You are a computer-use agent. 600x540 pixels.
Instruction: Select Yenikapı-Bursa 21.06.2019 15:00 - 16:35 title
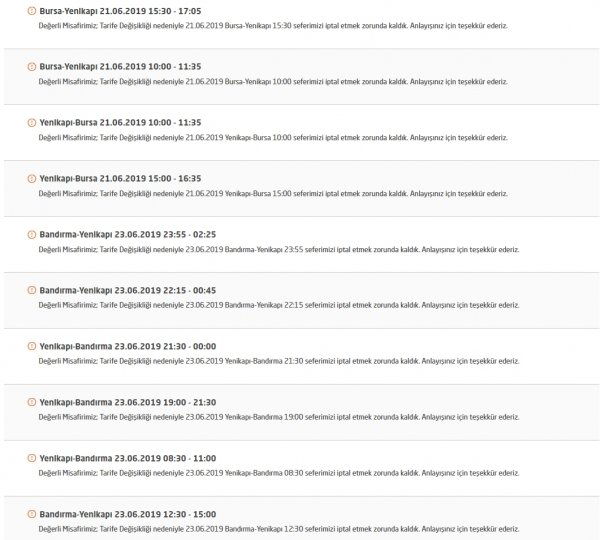point(120,178)
